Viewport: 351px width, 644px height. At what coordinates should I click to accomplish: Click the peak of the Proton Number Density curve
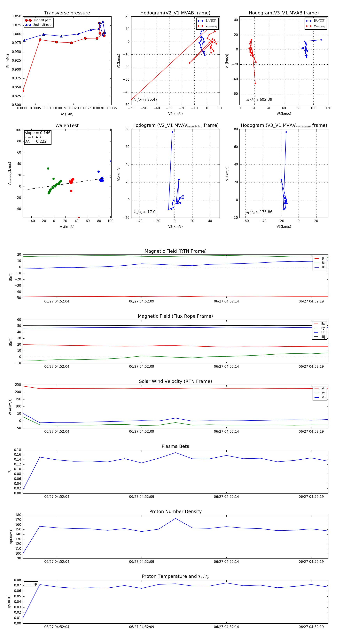coord(175,519)
